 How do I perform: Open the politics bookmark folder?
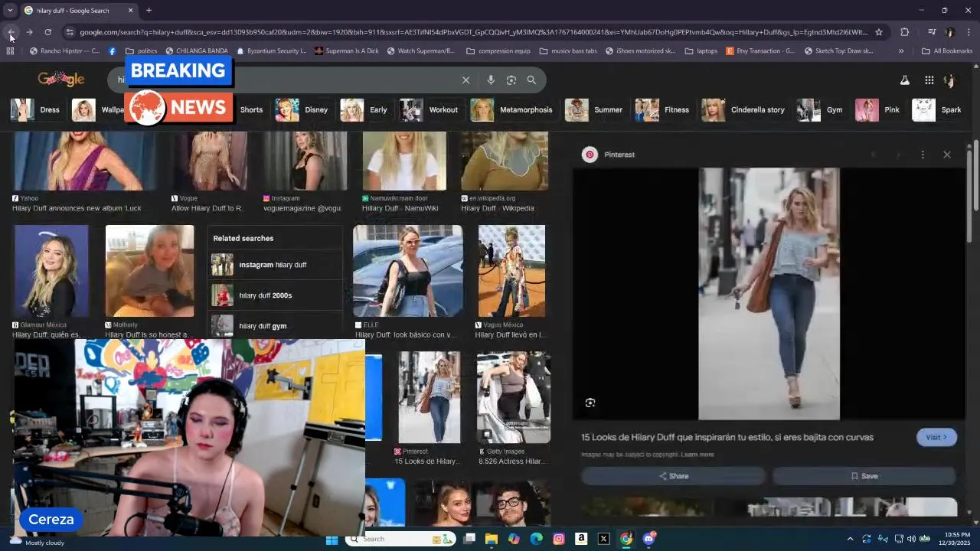click(x=141, y=51)
